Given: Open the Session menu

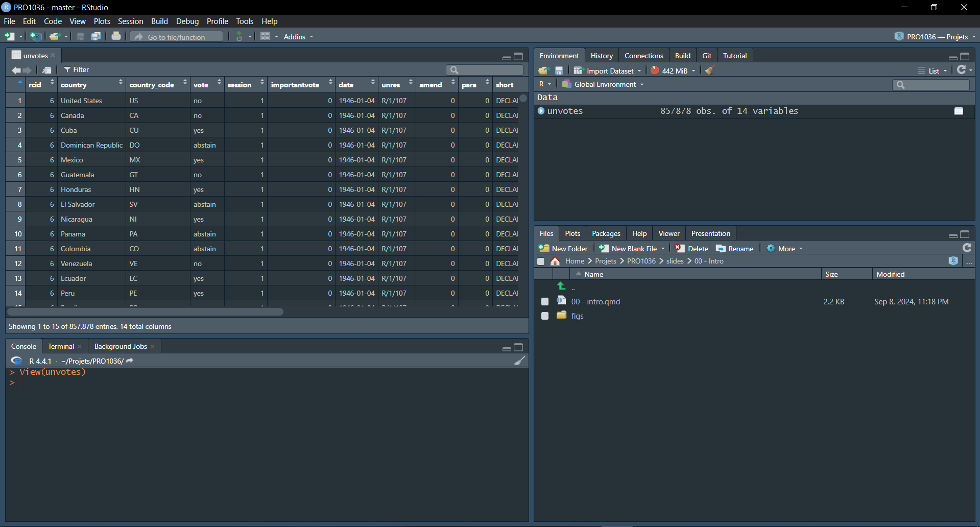Looking at the screenshot, I should click(x=130, y=21).
